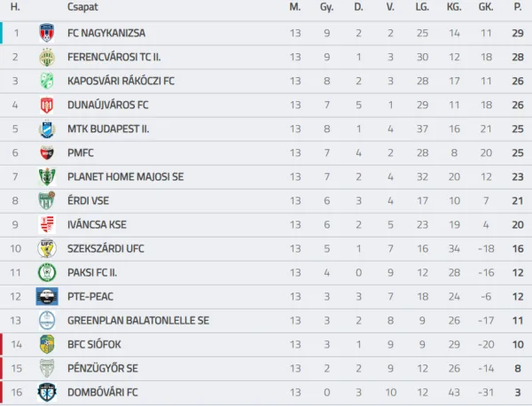The width and height of the screenshot is (532, 406).
Task: Click the Ferencvárosi TC II. crest icon
Action: [47, 58]
